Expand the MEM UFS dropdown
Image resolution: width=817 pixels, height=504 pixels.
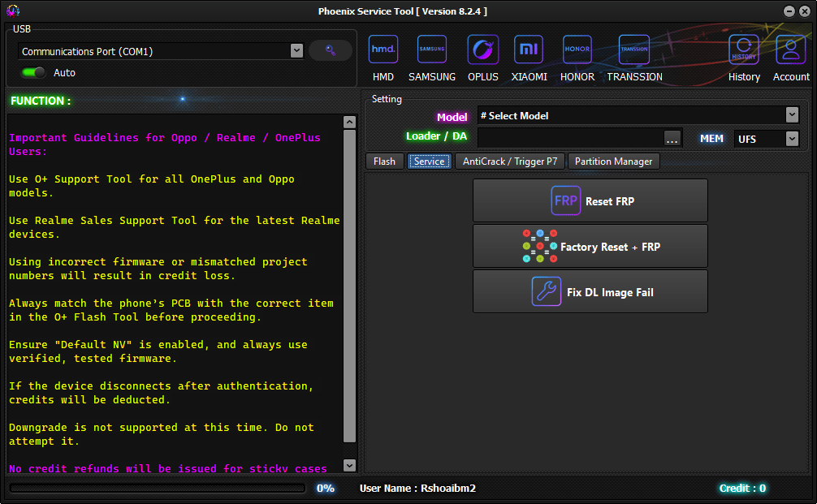coord(792,139)
